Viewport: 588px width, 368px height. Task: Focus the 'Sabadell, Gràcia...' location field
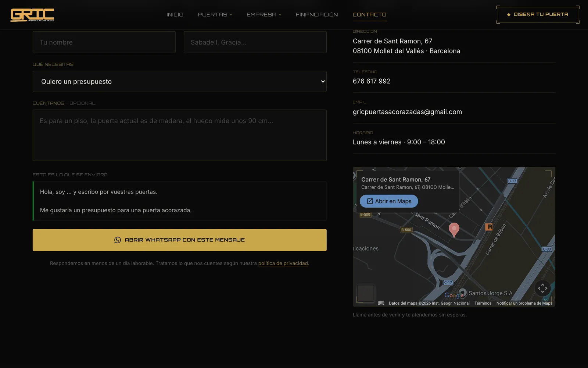point(255,42)
